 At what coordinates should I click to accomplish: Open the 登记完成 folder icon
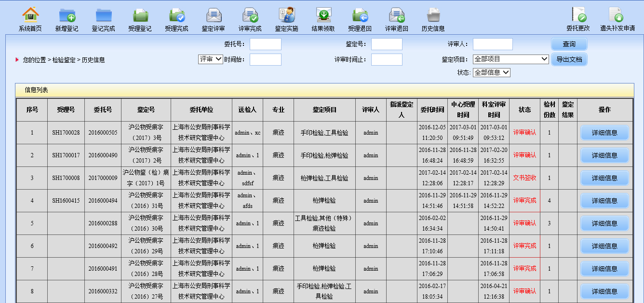pos(104,19)
